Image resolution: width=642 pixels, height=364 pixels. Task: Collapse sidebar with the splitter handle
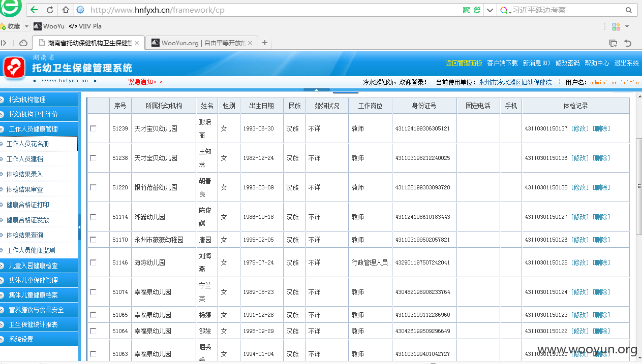pos(79,226)
